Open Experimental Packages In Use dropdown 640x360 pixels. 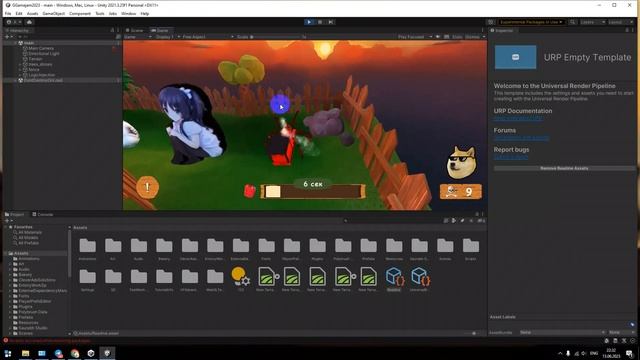click(x=531, y=22)
